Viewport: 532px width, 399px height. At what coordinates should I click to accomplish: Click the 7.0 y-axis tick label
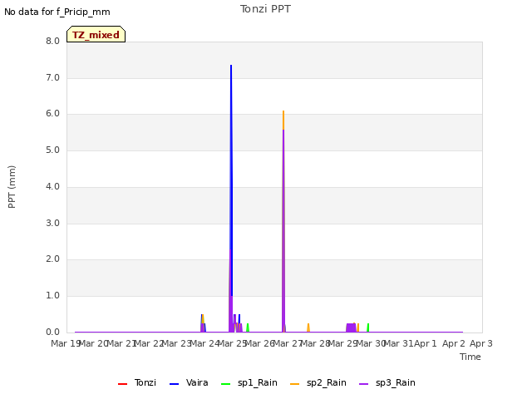(52, 77)
